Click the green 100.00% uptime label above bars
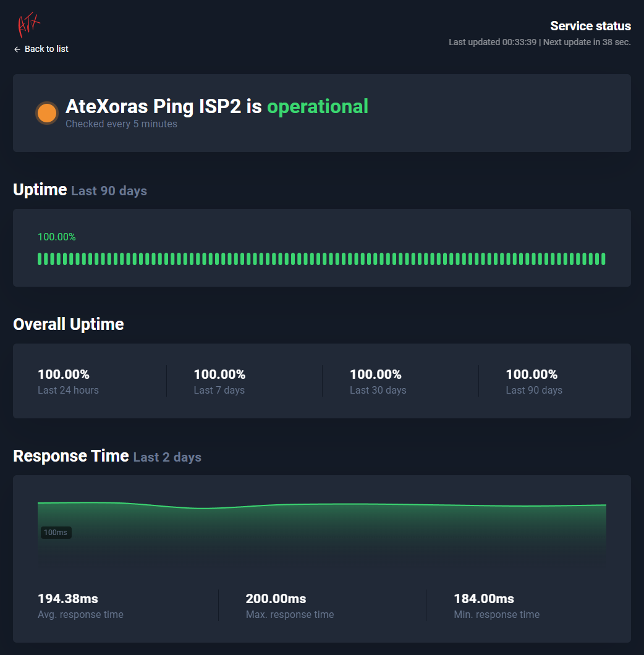The width and height of the screenshot is (644, 655). (57, 237)
